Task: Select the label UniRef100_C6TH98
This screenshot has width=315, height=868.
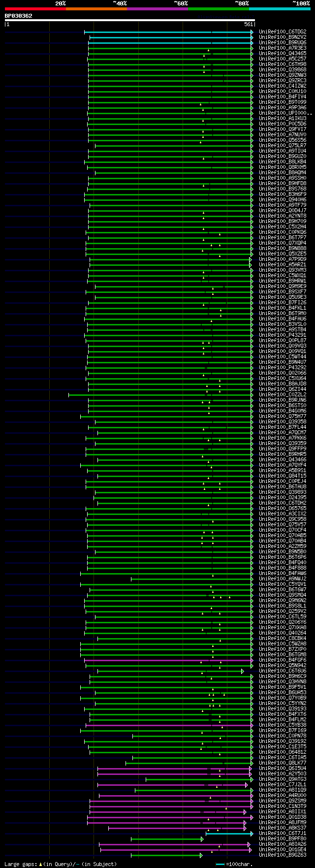Action: tap(283, 64)
